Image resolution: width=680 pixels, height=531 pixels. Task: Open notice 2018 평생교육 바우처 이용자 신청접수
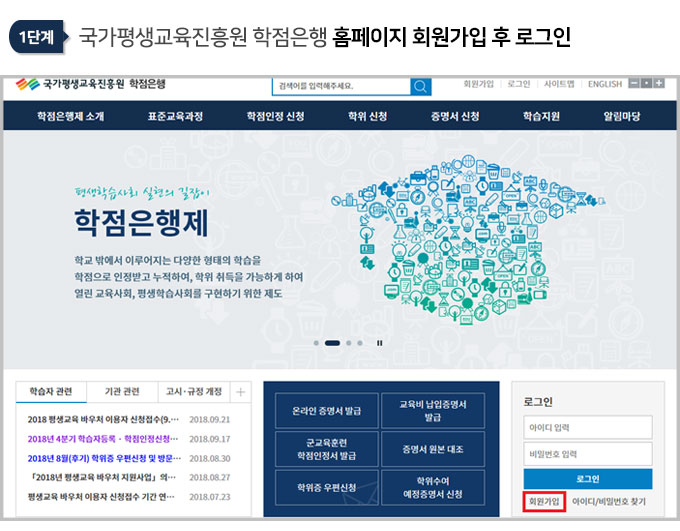pyautogui.click(x=103, y=420)
